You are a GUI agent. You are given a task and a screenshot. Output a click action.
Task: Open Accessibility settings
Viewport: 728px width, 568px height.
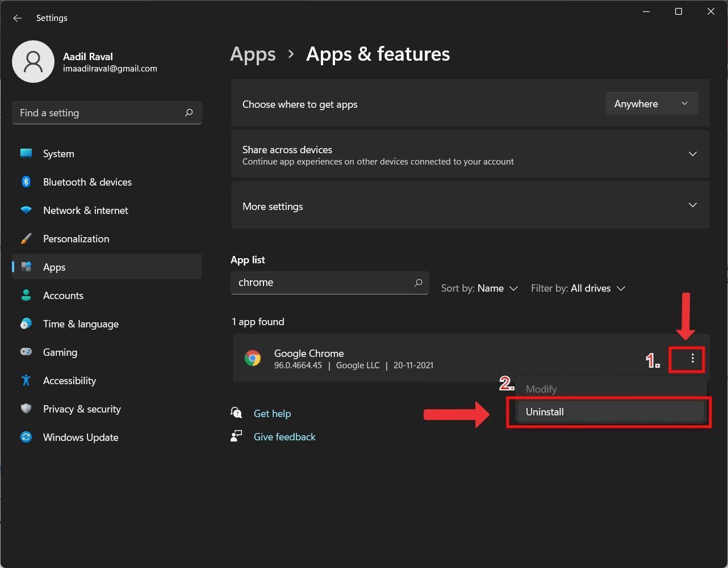click(69, 381)
